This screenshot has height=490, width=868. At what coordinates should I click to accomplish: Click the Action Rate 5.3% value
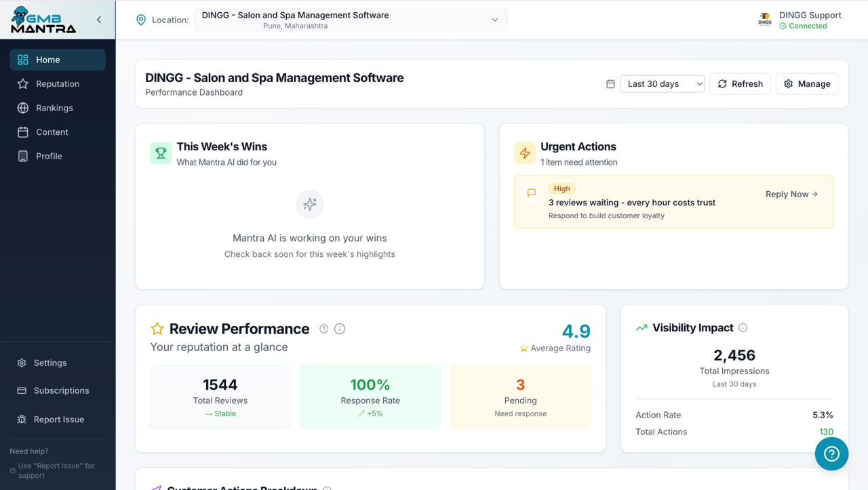823,415
